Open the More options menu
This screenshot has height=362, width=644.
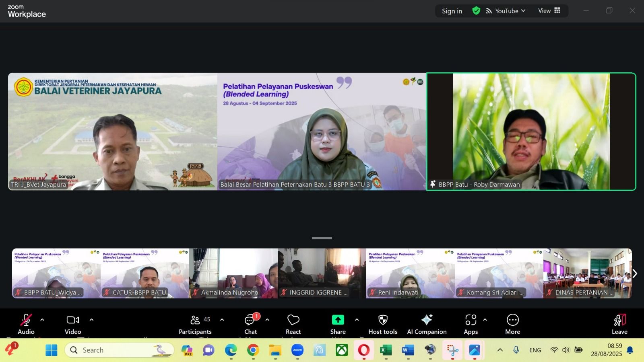513,324
